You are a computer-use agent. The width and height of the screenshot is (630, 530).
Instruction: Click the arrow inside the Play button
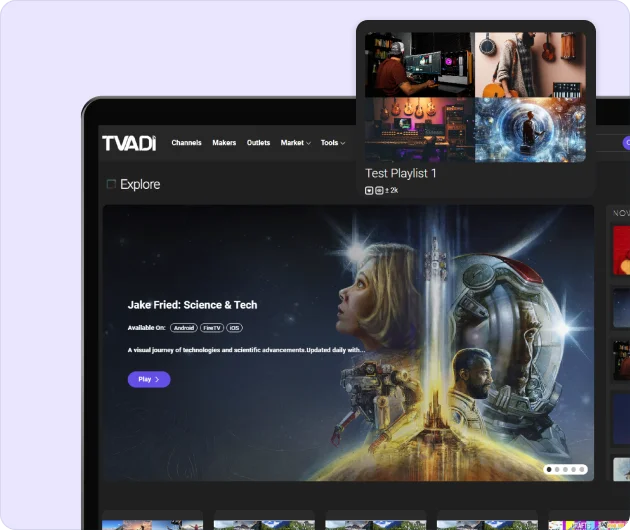[x=158, y=380]
